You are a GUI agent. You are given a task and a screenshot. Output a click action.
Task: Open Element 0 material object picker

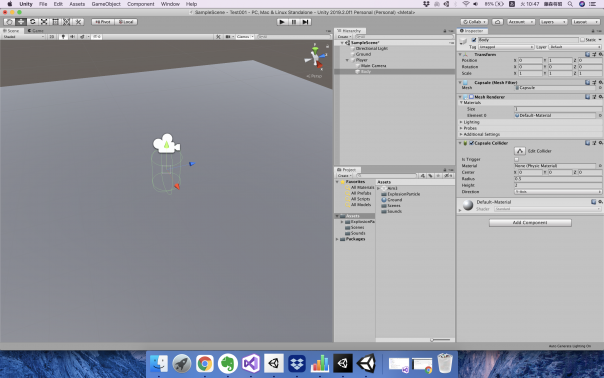[600, 115]
